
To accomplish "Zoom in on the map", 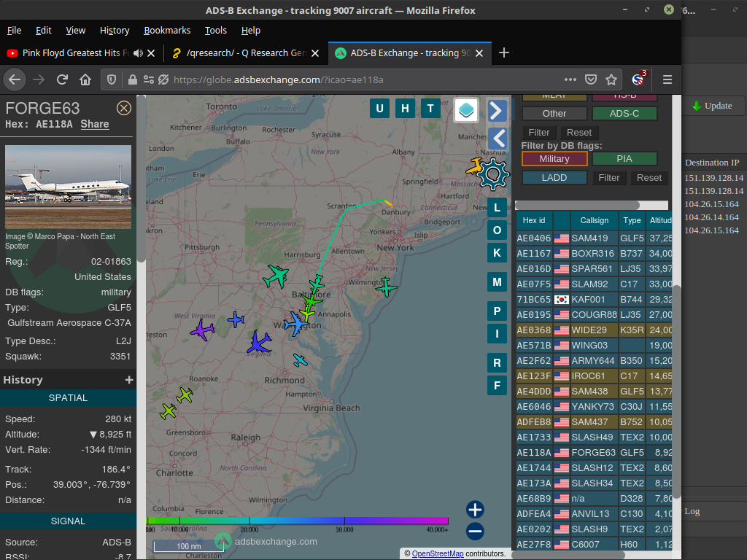I will [475, 510].
